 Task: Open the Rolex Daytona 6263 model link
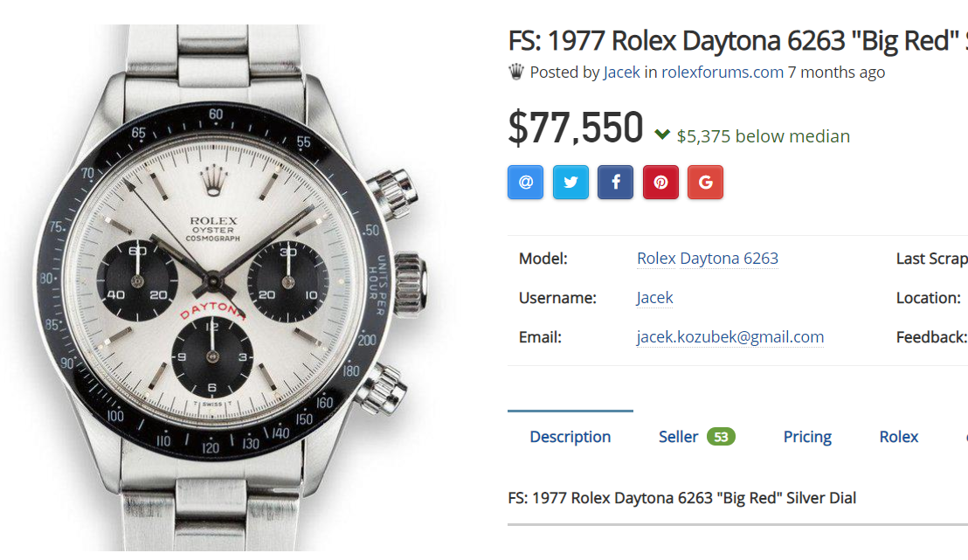pos(707,259)
